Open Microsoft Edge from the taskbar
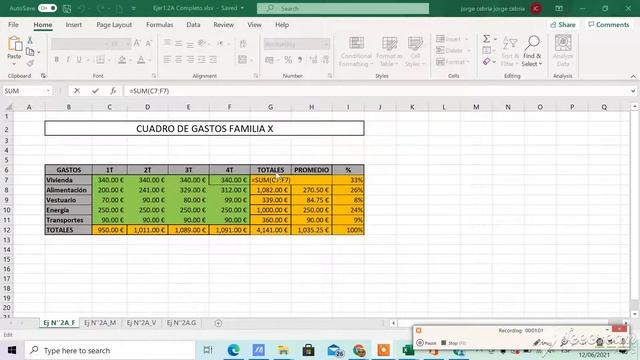 click(233, 350)
